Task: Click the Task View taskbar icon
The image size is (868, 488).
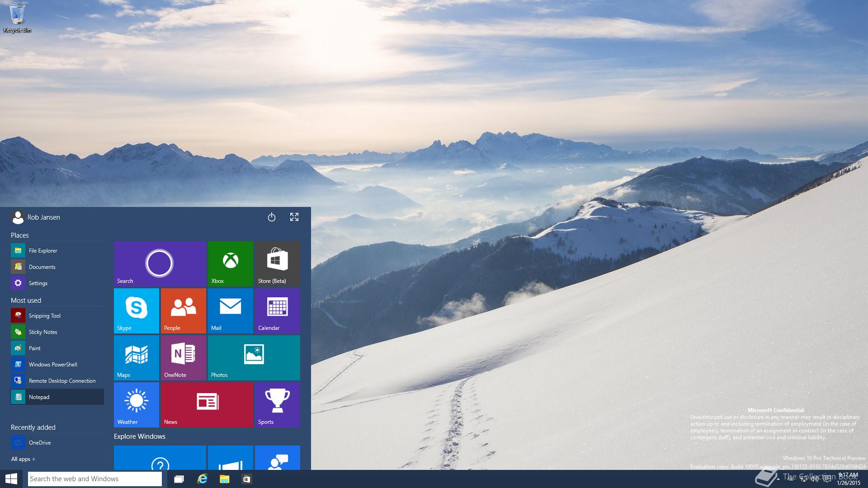Action: (x=179, y=479)
